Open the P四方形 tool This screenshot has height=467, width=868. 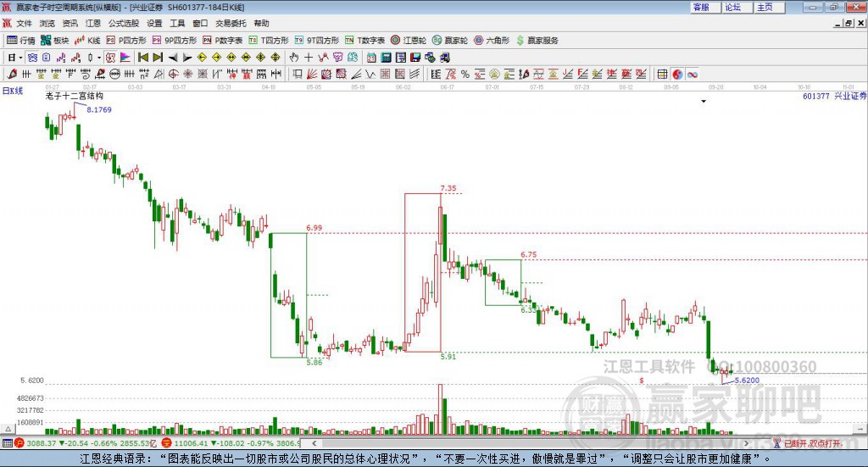[x=126, y=41]
